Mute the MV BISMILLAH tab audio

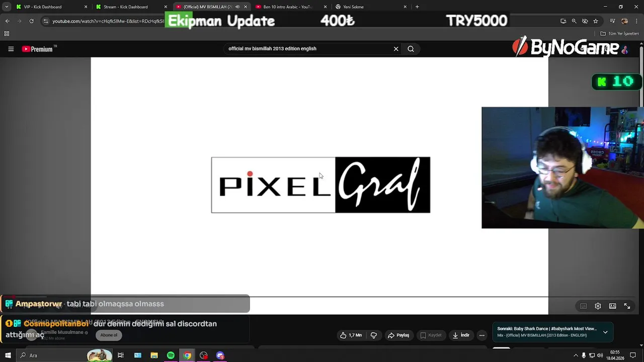[237, 7]
